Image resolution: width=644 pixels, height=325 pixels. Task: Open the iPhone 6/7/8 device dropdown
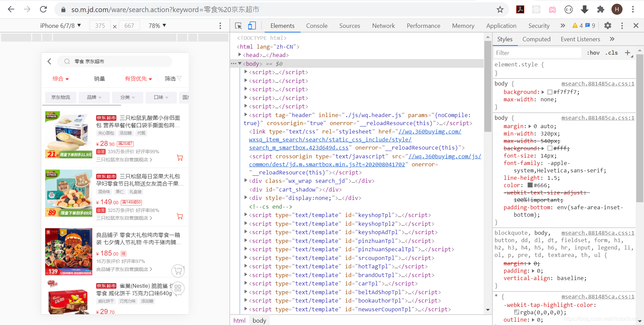tap(60, 26)
